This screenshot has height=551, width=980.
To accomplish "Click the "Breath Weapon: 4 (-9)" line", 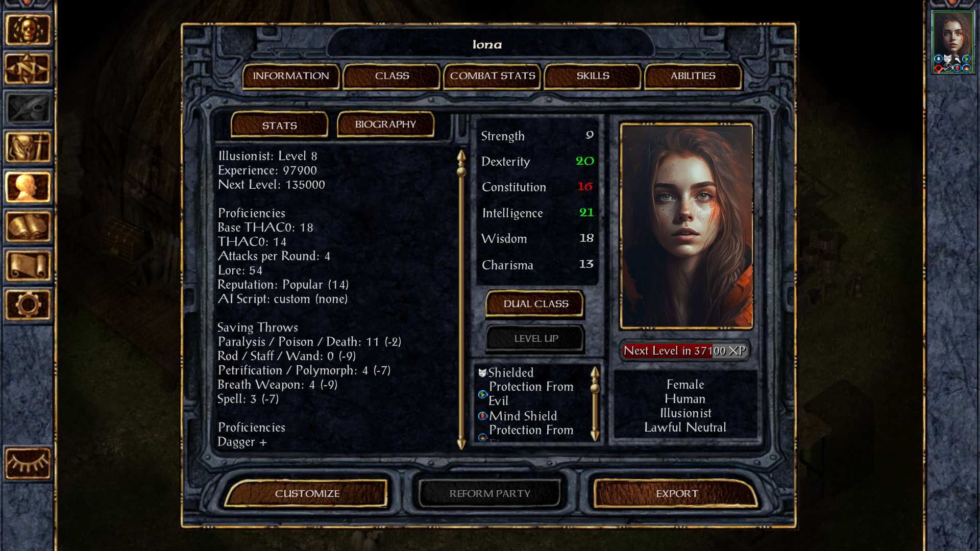I will coord(278,385).
